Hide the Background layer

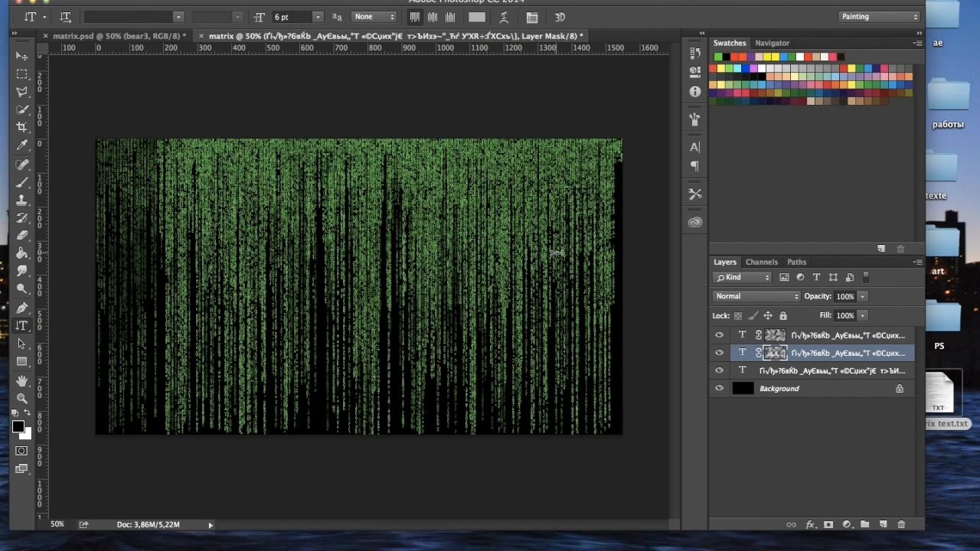719,389
